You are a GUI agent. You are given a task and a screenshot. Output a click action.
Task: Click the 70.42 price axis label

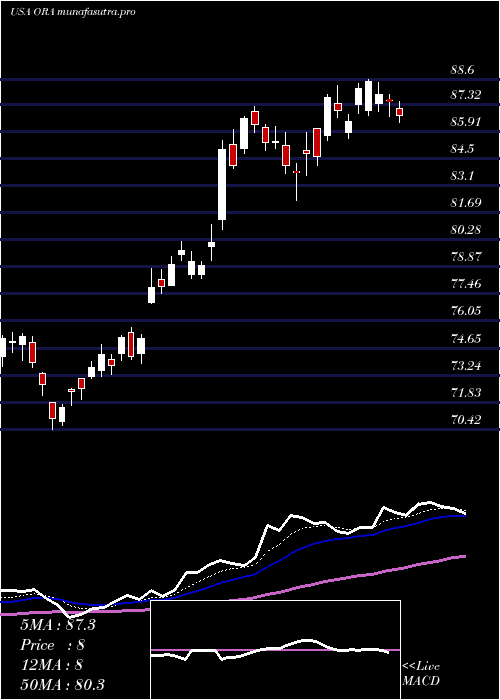(x=465, y=420)
